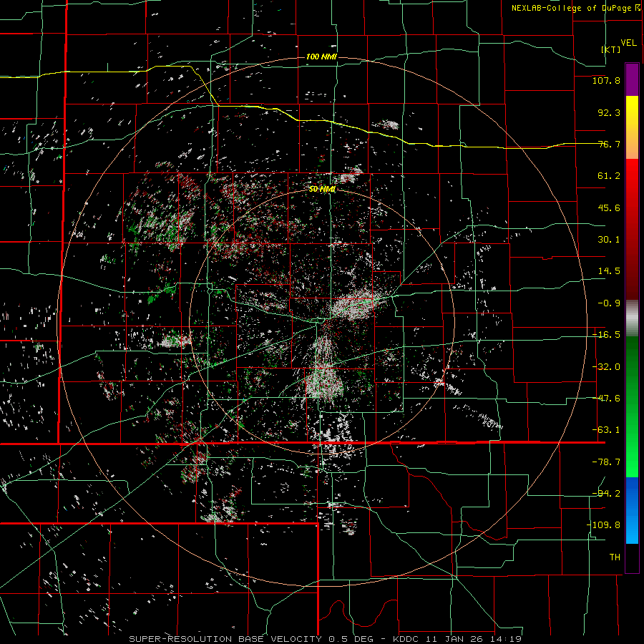Select the -94.2 legend value

[x=606, y=493]
